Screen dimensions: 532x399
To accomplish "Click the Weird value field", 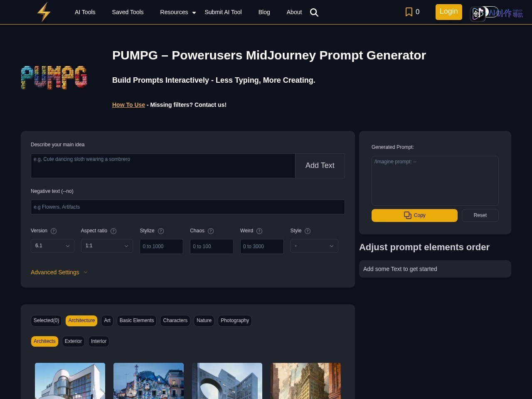I will point(262,246).
